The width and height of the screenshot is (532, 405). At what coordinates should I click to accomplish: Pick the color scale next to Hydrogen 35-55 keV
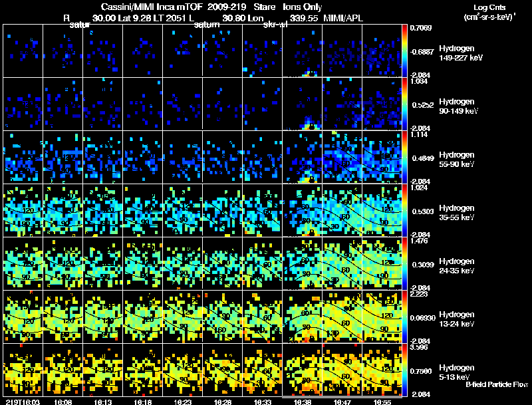(406, 211)
